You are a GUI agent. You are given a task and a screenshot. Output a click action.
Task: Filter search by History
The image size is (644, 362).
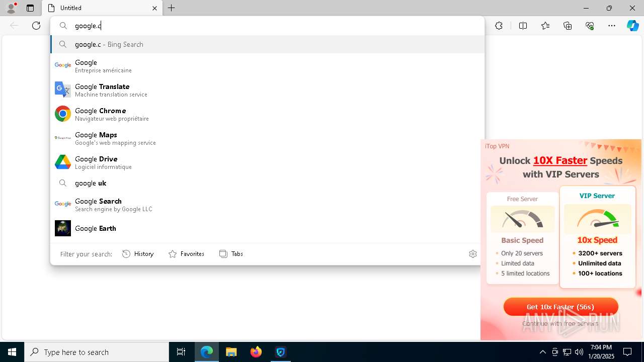138,254
